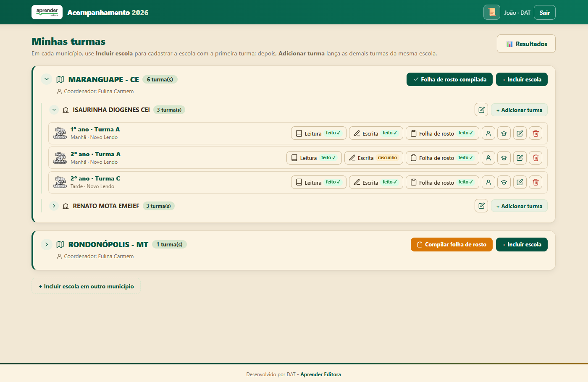
Task: Edit 2º ano Turma A with pencil icon
Action: (520, 158)
